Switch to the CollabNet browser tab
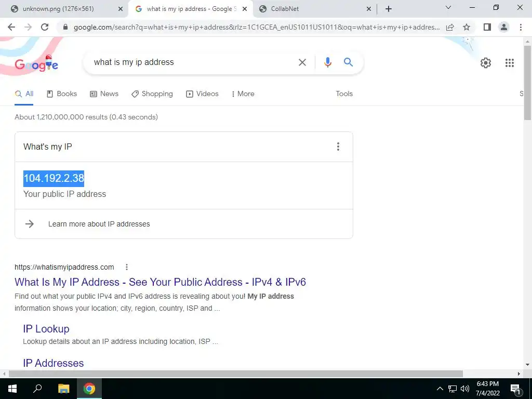 pos(315,9)
